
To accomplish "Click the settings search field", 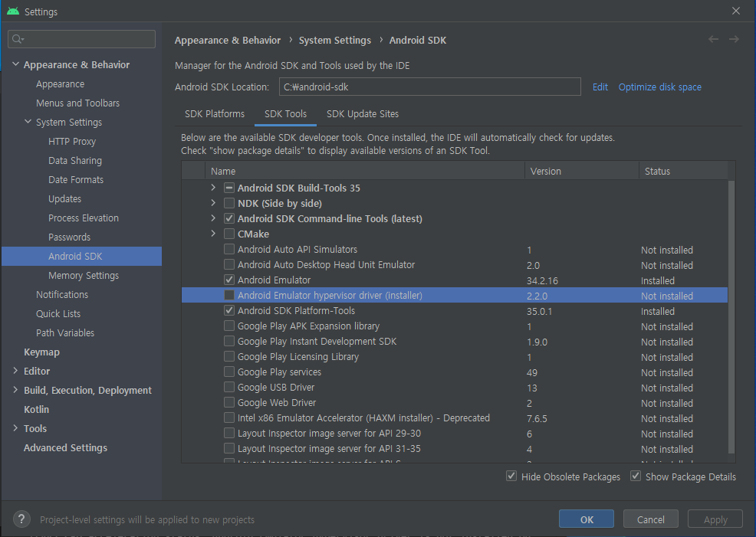I will [x=81, y=39].
